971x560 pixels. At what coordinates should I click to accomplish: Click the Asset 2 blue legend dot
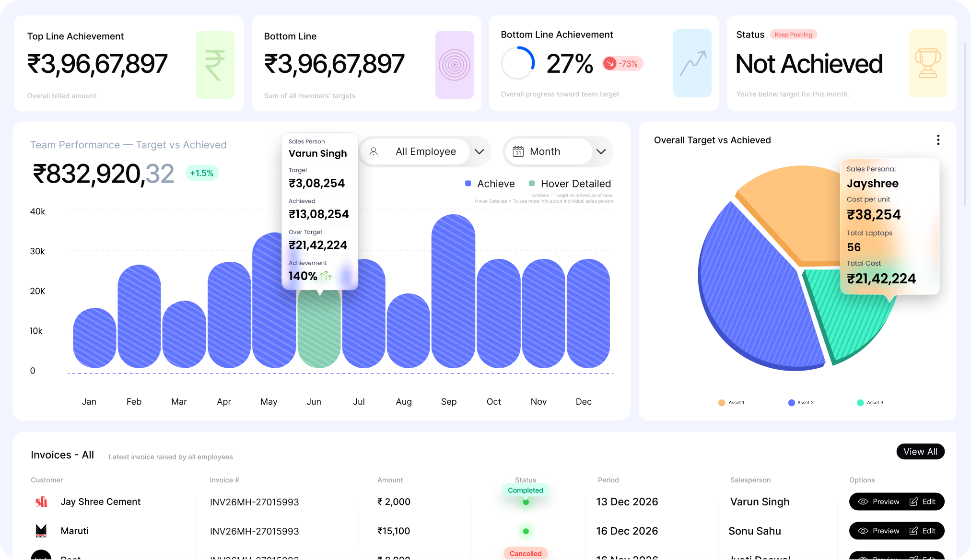click(791, 403)
